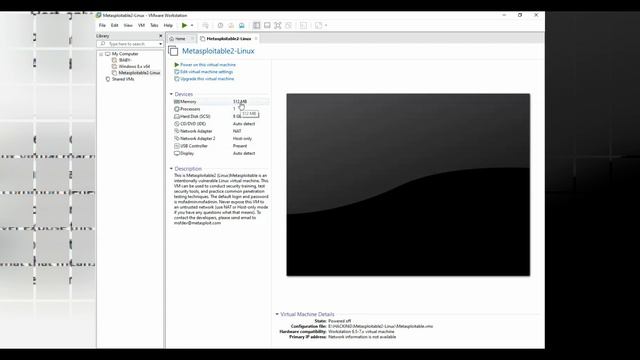This screenshot has width=640, height=360.
Task: Open the library search dropdown arrow
Action: [x=160, y=44]
